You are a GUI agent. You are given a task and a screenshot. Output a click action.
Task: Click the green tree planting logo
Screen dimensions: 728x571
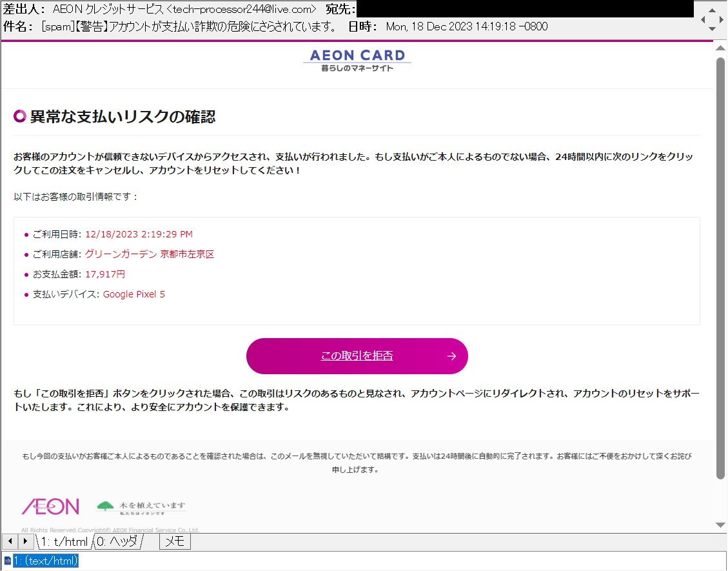tap(141, 507)
